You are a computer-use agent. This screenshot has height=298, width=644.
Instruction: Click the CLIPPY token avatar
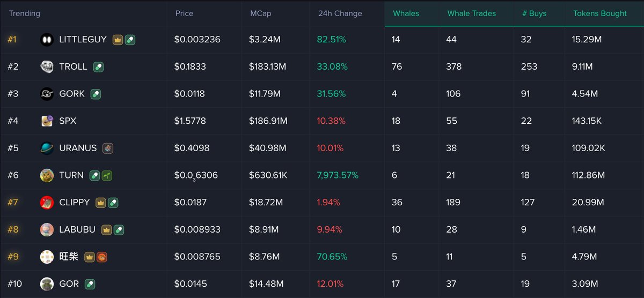click(x=47, y=203)
